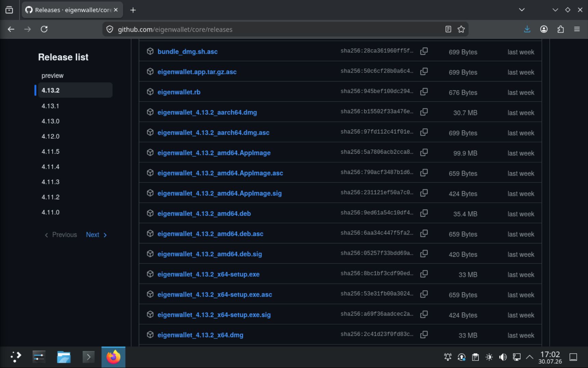Open Firefox account menu
The height and width of the screenshot is (368, 588).
544,29
